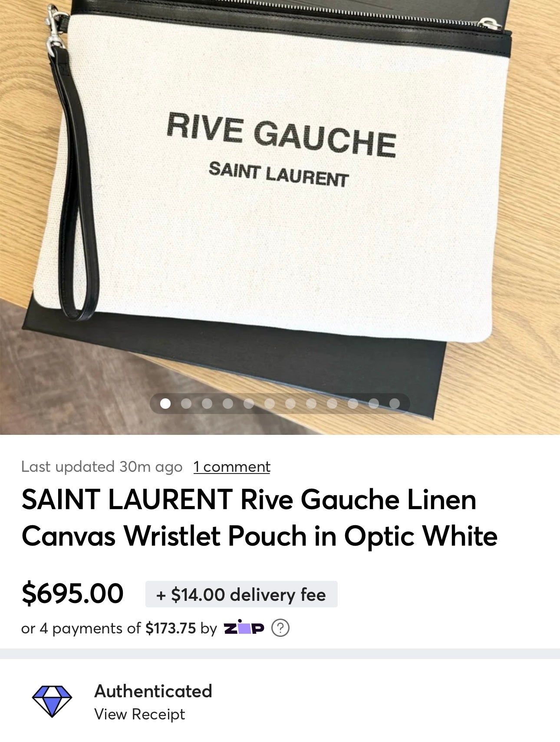The image size is (560, 742).
Task: Tap the $14.00 delivery fee badge
Action: click(241, 594)
